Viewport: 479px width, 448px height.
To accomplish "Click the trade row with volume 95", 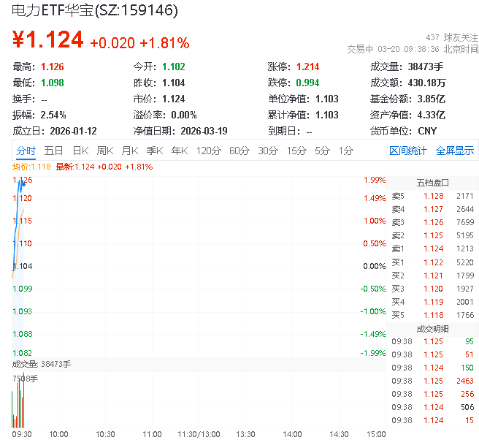I will tap(432, 341).
